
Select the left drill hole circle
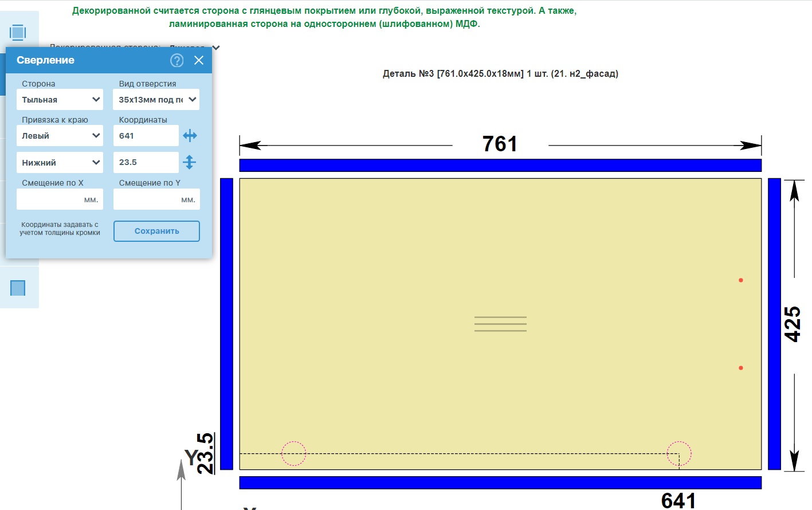tap(293, 453)
